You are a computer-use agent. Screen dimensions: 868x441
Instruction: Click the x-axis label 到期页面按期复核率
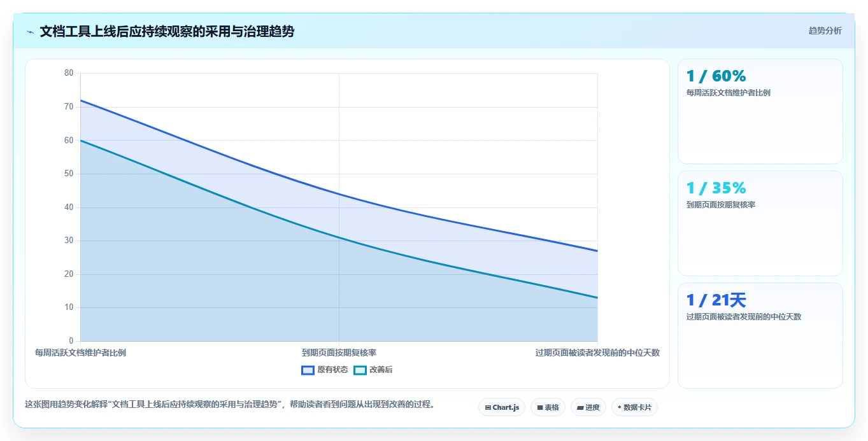point(339,353)
